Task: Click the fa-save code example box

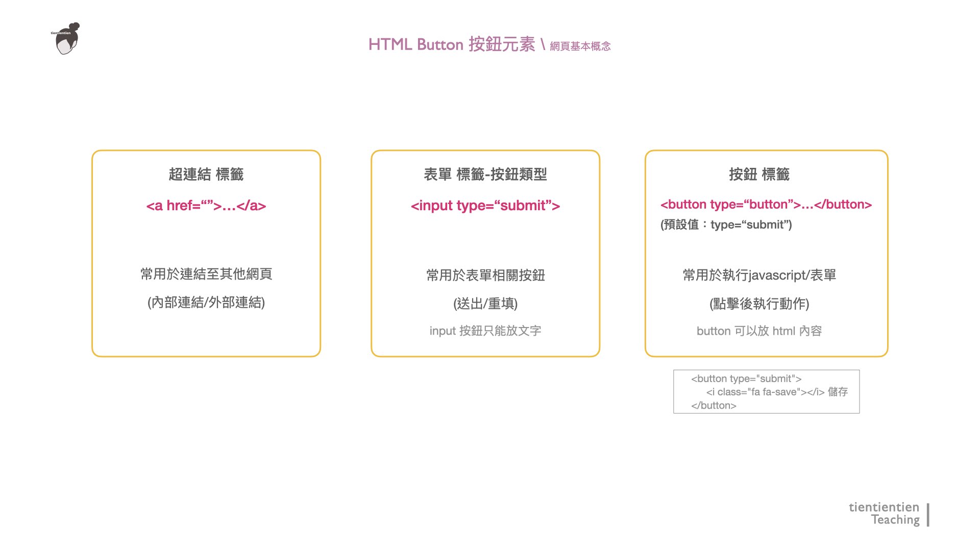Action: click(x=766, y=392)
